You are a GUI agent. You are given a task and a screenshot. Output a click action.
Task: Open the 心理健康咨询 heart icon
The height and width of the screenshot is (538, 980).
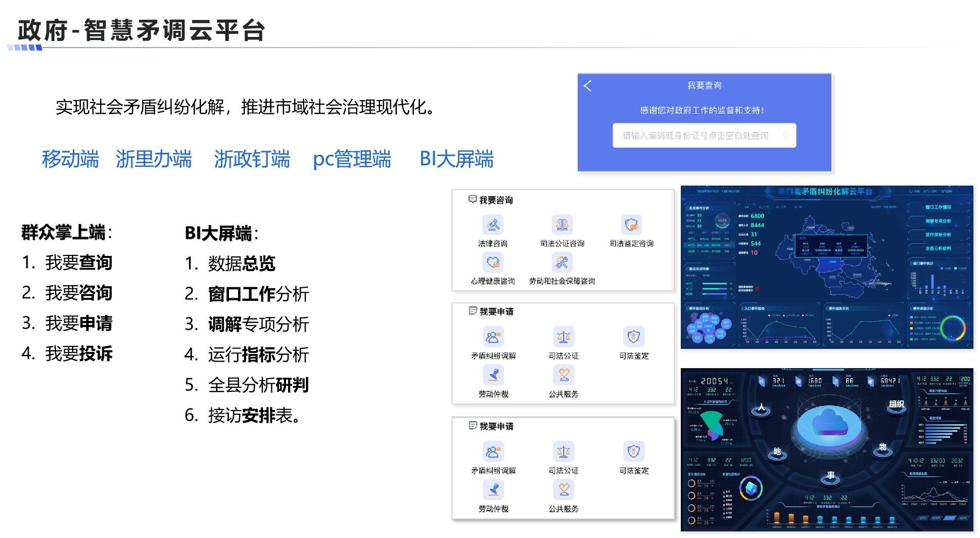pos(493,262)
